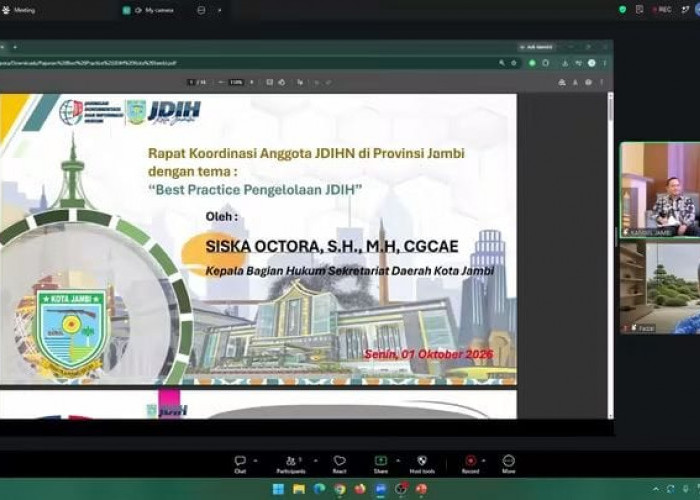Click the green Share screen button

click(x=381, y=465)
